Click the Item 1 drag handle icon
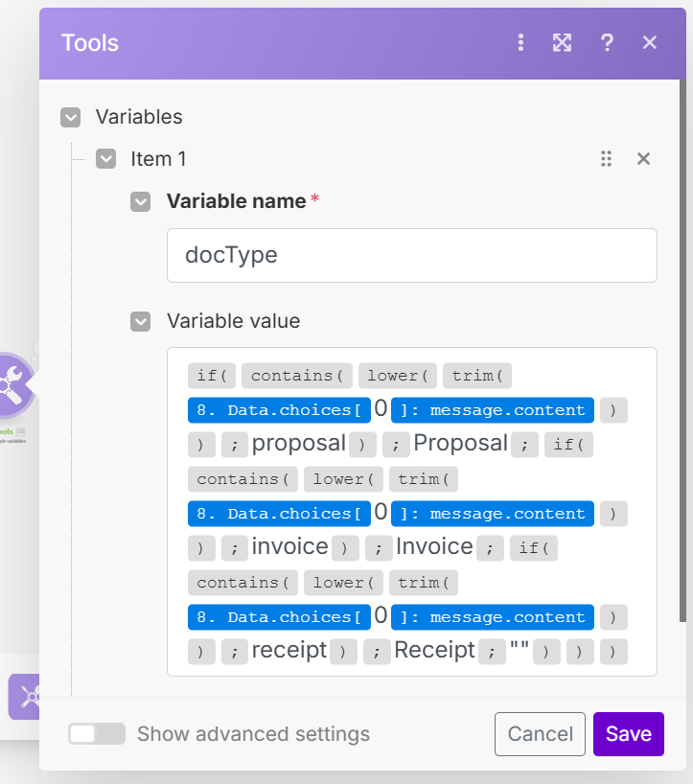Screen dimensions: 693x784 point(606,159)
